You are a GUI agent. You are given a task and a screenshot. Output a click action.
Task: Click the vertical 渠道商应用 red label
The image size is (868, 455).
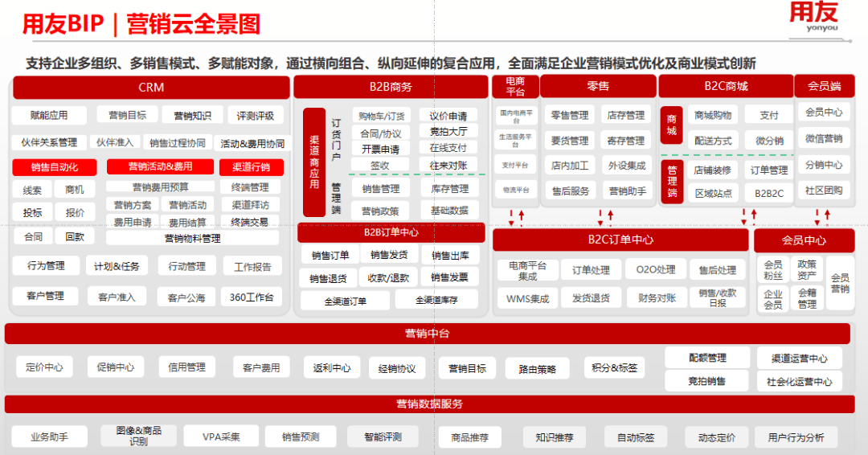[x=314, y=162]
